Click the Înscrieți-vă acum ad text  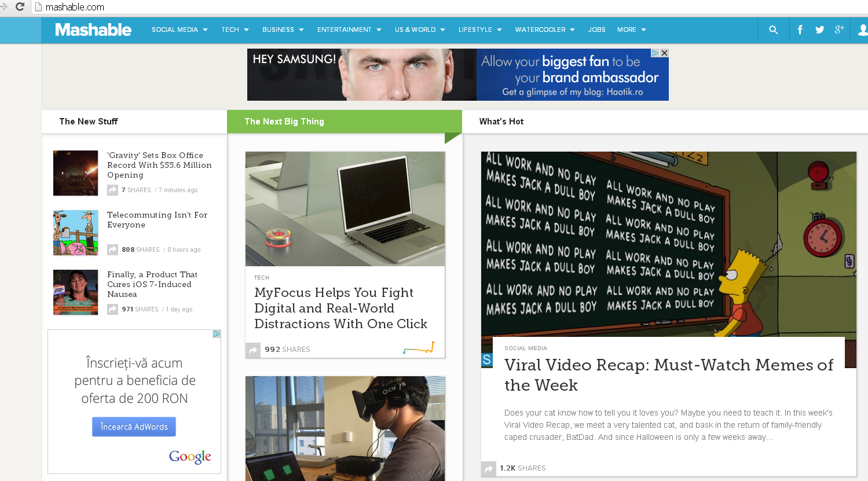click(134, 380)
